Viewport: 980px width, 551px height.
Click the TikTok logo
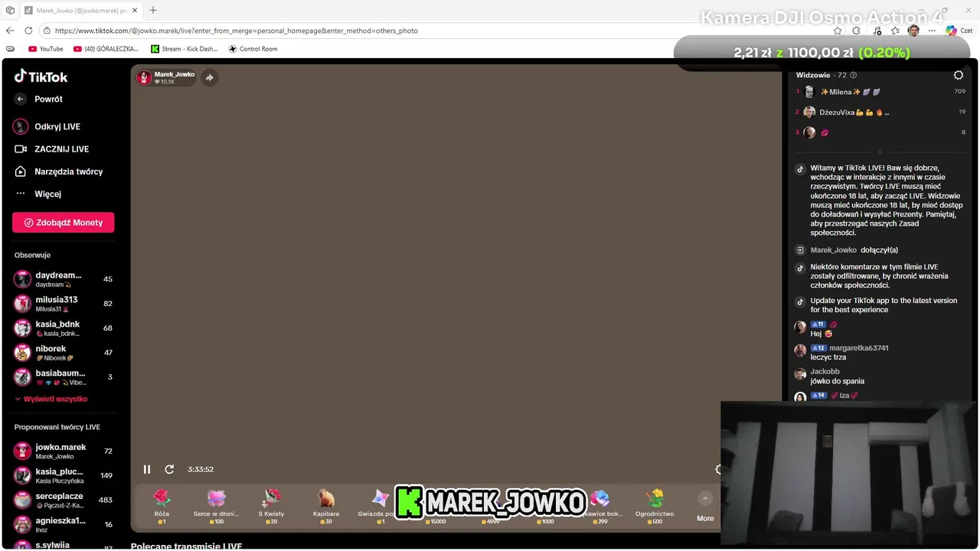pos(41,77)
